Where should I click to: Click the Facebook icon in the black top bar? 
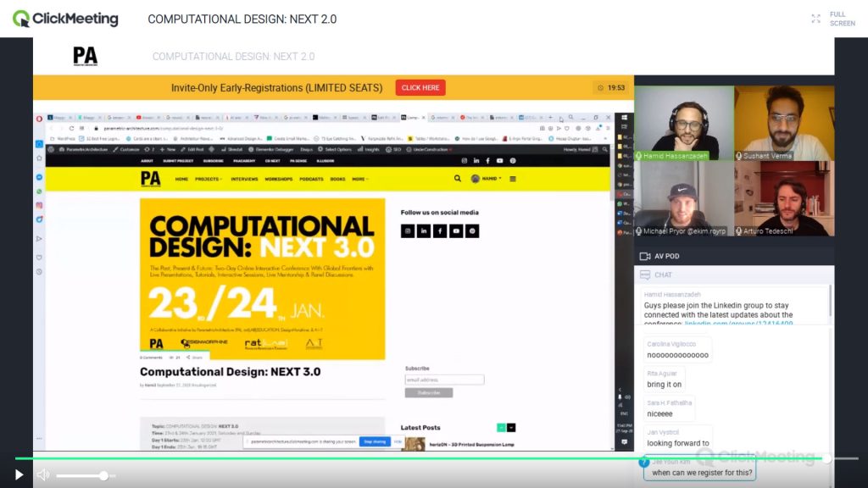click(487, 161)
